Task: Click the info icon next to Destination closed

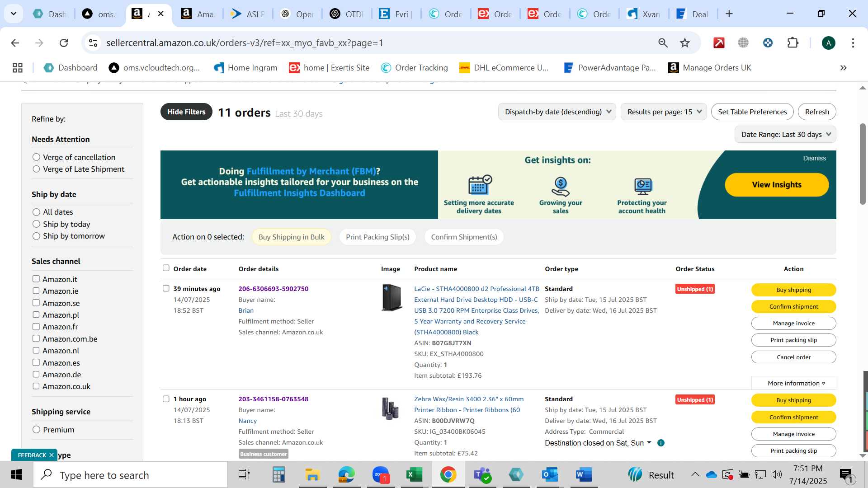Action: click(x=661, y=443)
